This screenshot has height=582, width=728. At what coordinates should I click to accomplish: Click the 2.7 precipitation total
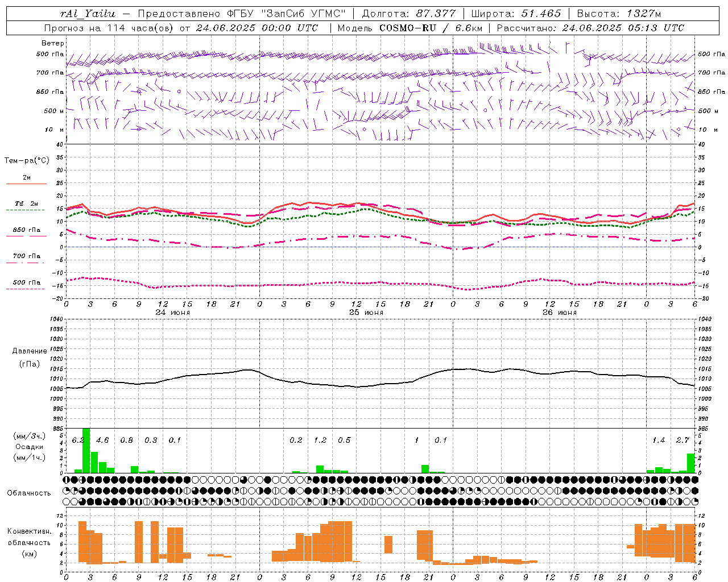[x=682, y=440]
